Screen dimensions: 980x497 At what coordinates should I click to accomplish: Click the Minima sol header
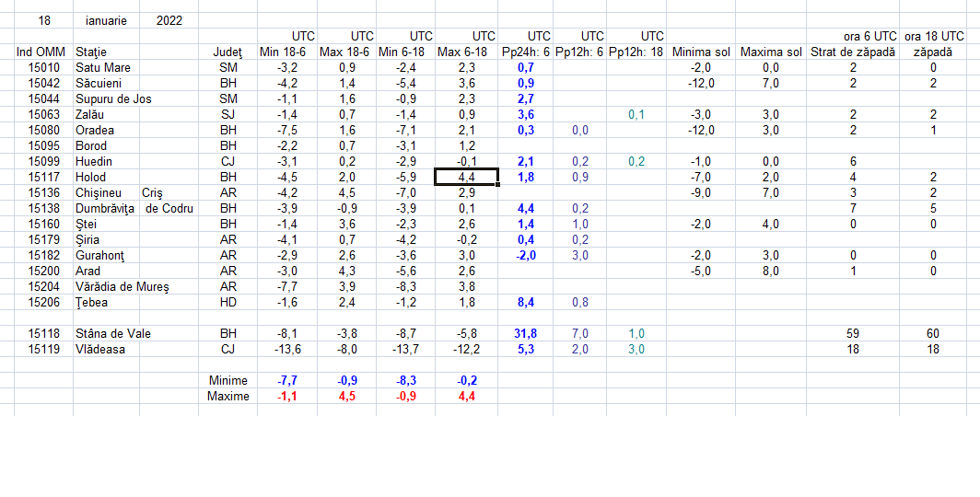[701, 52]
